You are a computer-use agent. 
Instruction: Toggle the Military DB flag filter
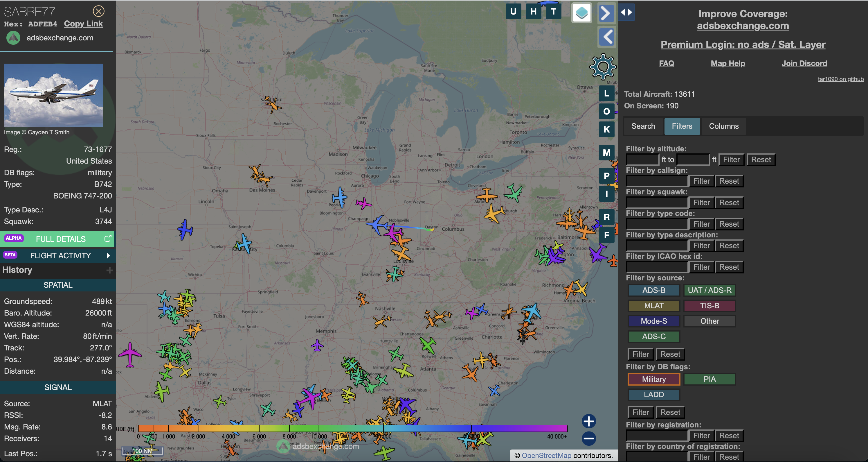[654, 379]
